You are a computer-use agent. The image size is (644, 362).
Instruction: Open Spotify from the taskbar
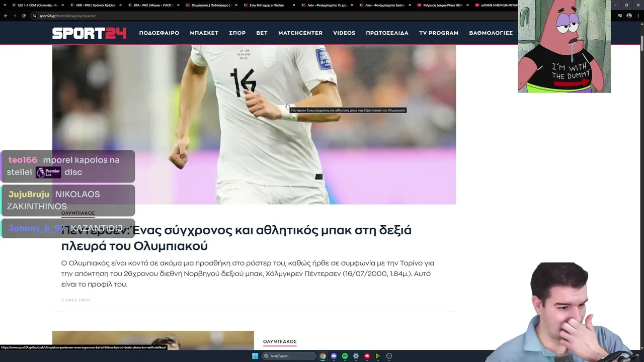coord(345,356)
